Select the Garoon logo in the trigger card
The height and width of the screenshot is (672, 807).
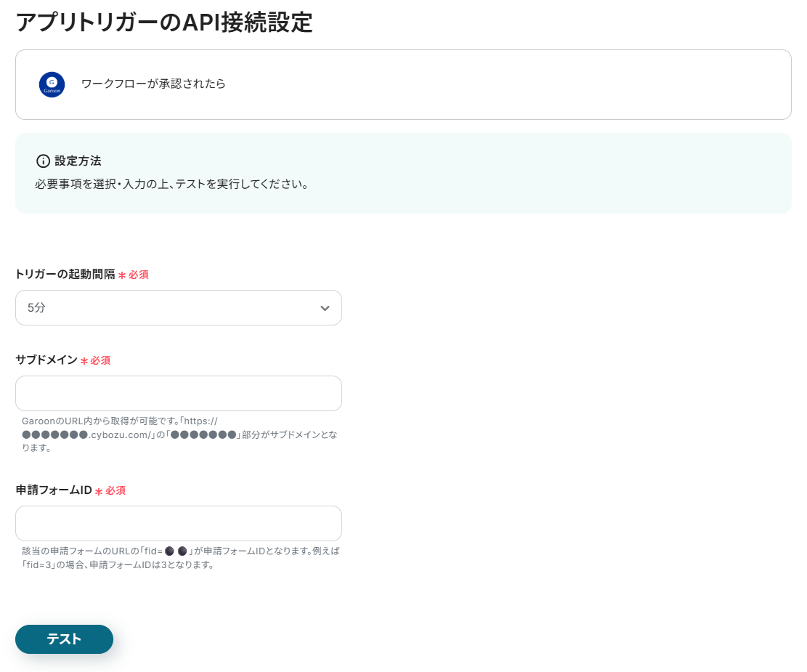click(x=52, y=84)
